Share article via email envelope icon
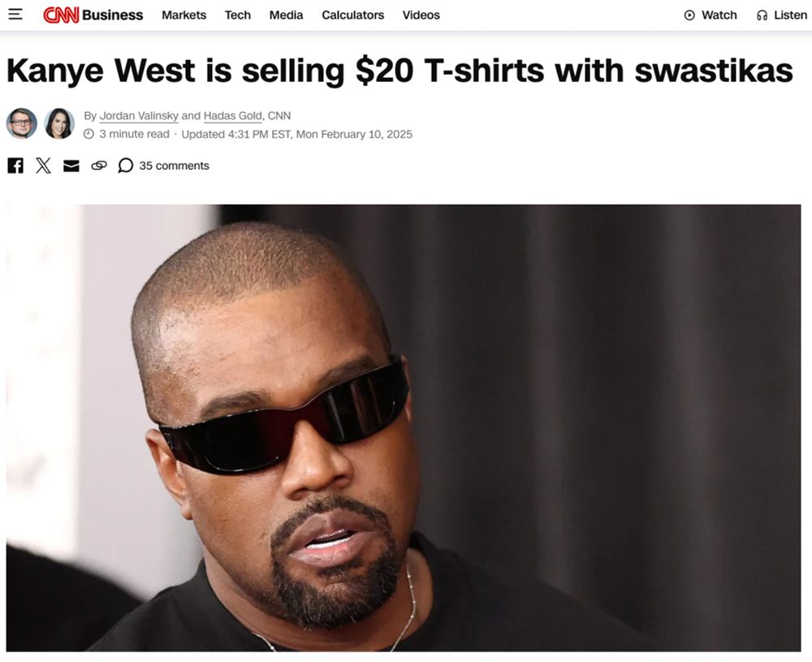812x662 pixels. pos(71,166)
